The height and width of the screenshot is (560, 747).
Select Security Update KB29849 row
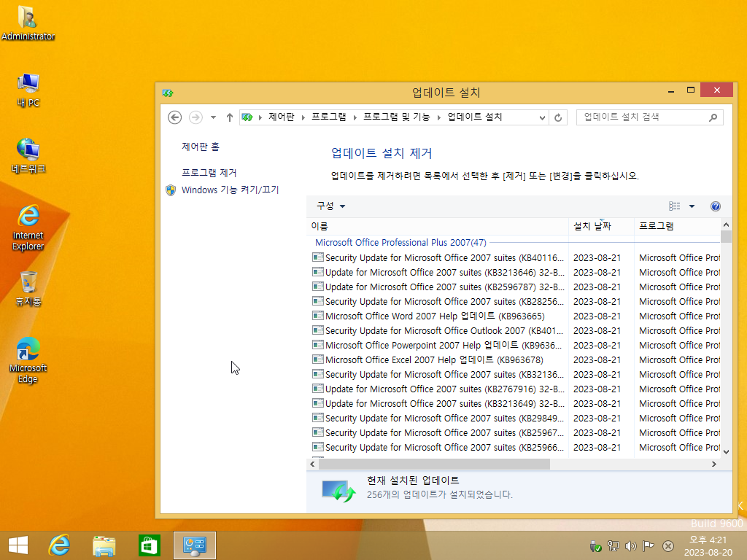(x=516, y=418)
